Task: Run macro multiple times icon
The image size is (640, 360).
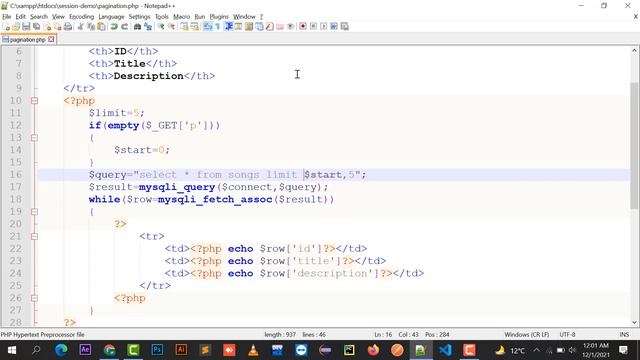Action: click(x=334, y=27)
